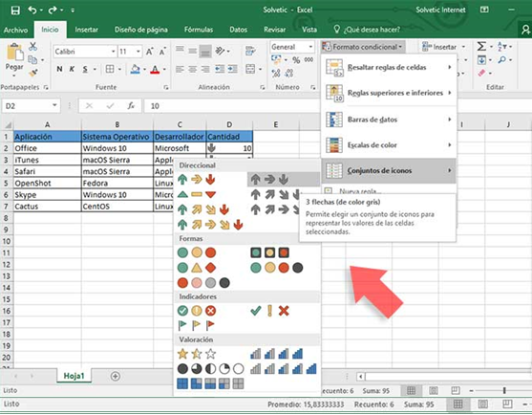Choose the 5 colored arrows icon set
Image resolution: width=532 pixels, height=415 pixels.
(x=210, y=225)
